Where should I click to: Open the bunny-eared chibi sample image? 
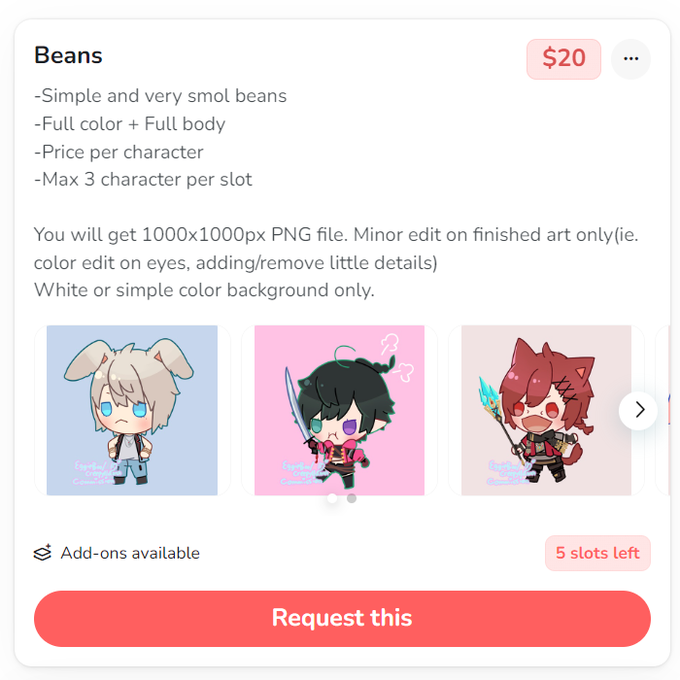pyautogui.click(x=132, y=410)
